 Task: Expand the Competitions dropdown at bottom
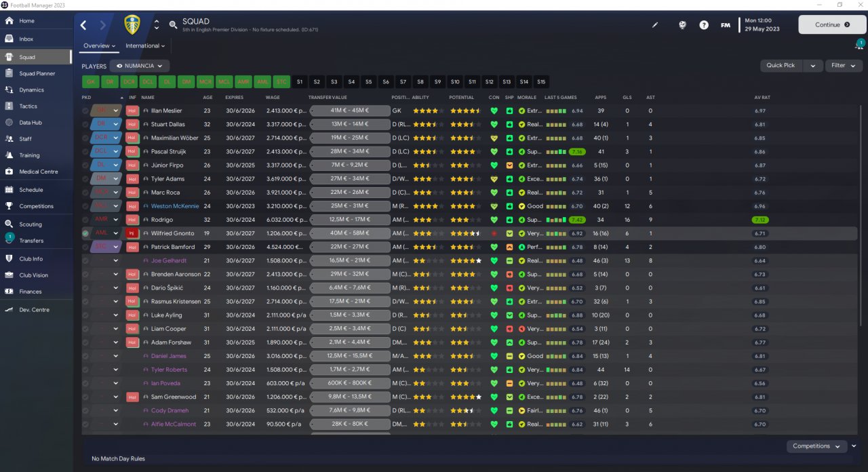pos(816,446)
